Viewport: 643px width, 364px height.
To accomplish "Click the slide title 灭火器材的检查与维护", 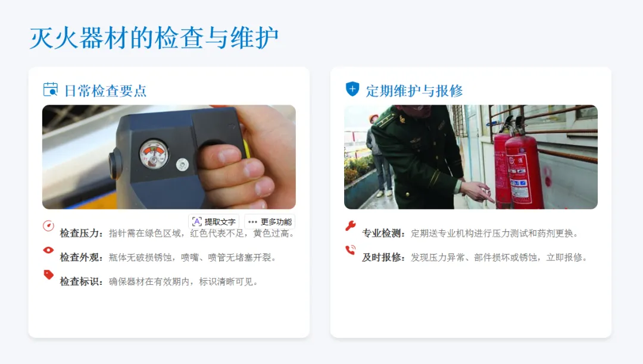I will pos(154,37).
